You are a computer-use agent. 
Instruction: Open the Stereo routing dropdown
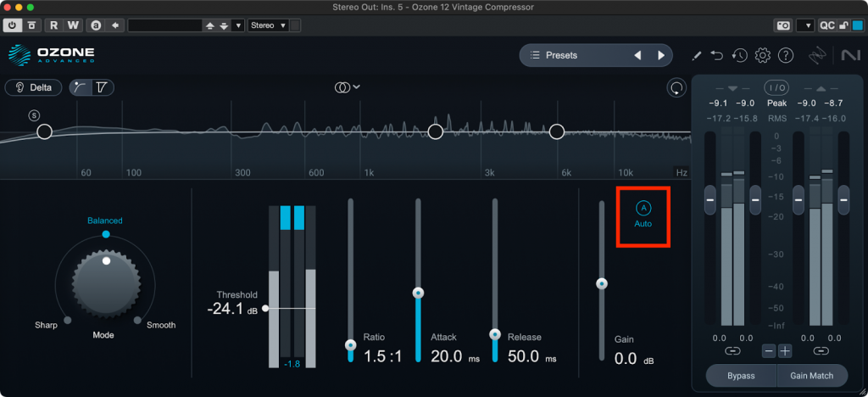point(269,25)
